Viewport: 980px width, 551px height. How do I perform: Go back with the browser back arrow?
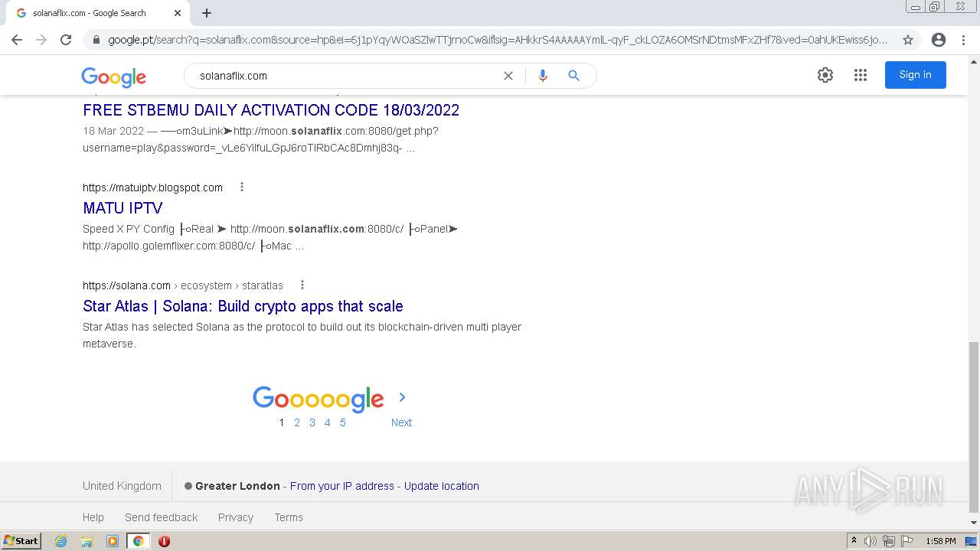click(17, 40)
